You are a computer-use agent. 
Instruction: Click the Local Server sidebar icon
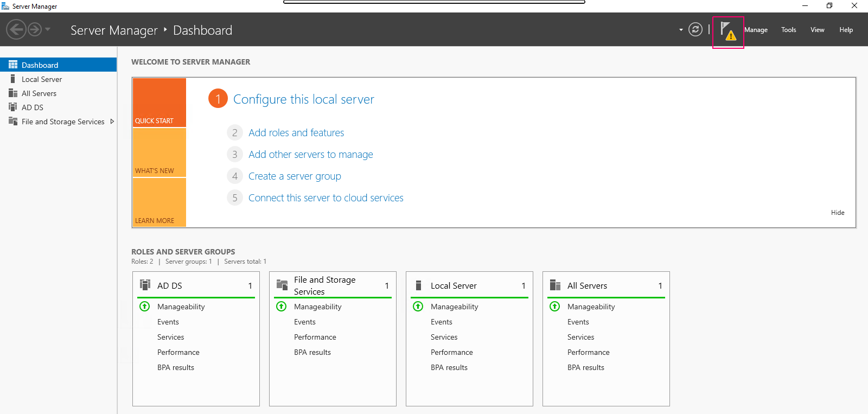click(x=13, y=79)
